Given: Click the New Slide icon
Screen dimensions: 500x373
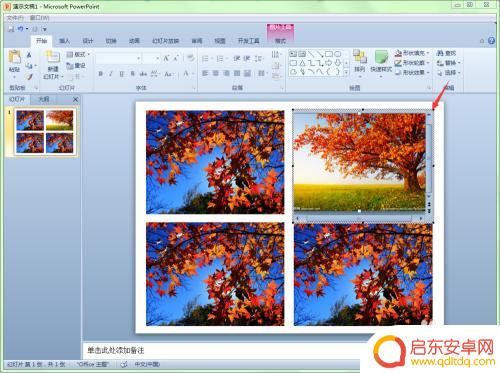Looking at the screenshot, I should pos(53,56).
